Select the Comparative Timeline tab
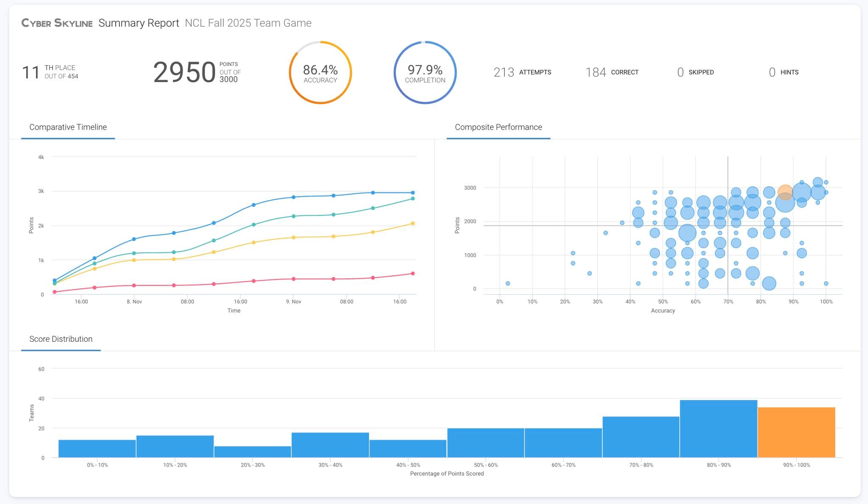Image resolution: width=868 pixels, height=504 pixels. (x=68, y=127)
